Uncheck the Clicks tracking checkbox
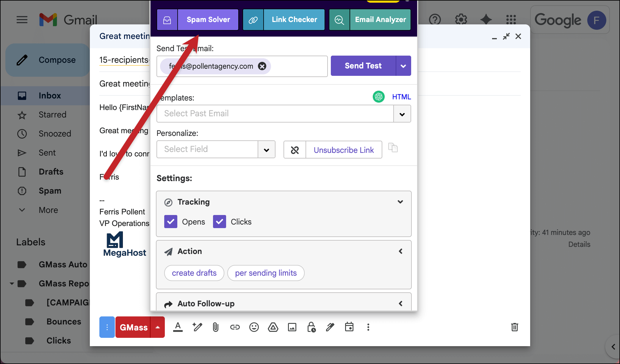This screenshot has height=364, width=620. 220,222
